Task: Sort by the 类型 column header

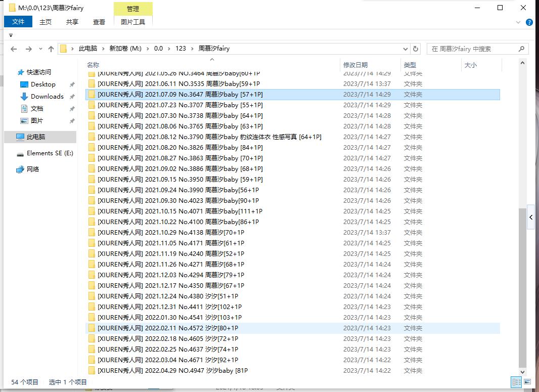Action: [x=410, y=65]
